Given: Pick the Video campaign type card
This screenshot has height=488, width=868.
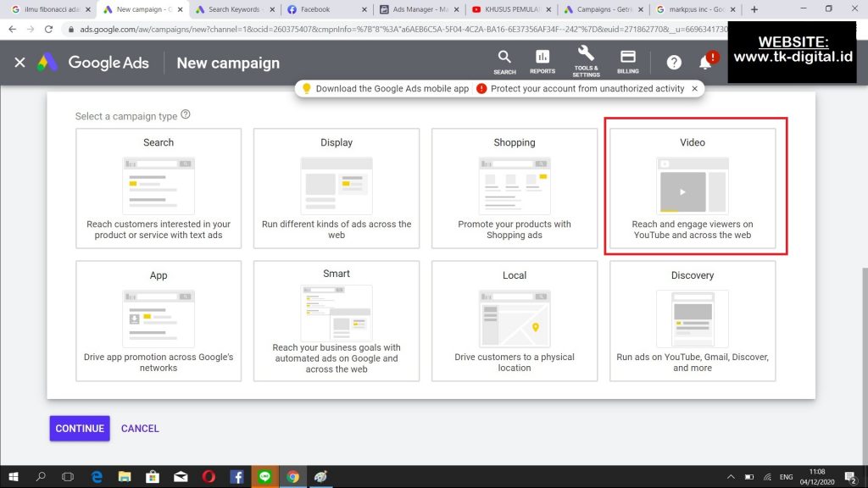Looking at the screenshot, I should coord(693,188).
